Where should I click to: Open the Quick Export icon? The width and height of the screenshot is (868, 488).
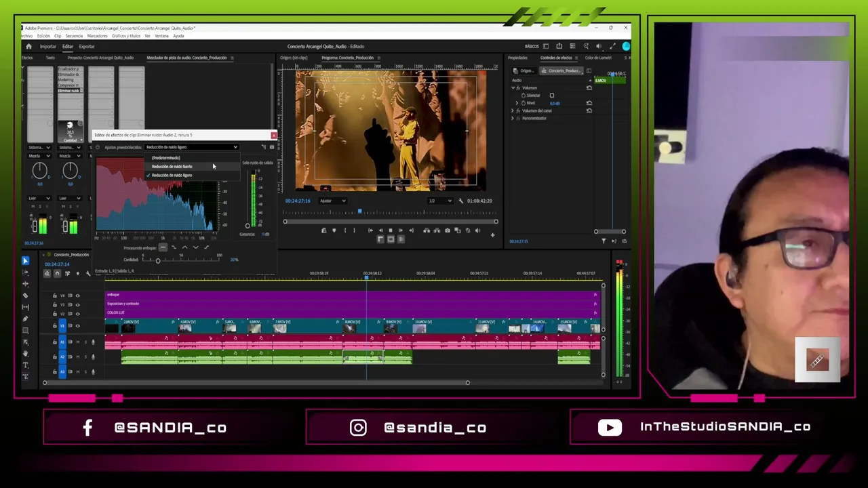(559, 46)
